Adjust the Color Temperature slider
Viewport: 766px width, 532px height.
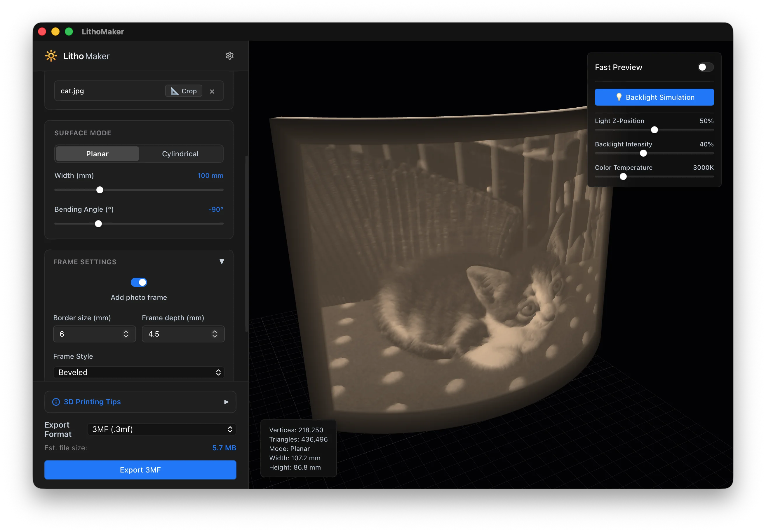pos(623,177)
